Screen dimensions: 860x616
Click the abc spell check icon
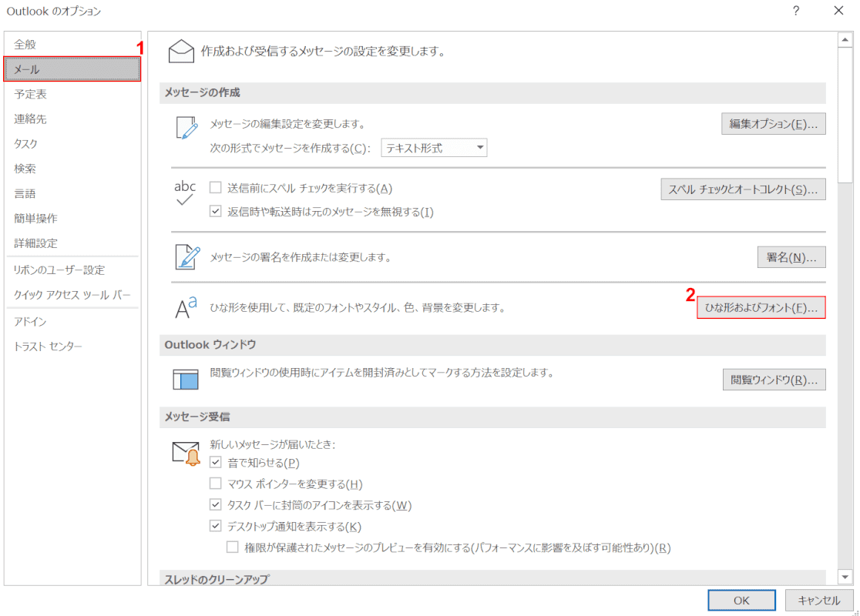[185, 192]
